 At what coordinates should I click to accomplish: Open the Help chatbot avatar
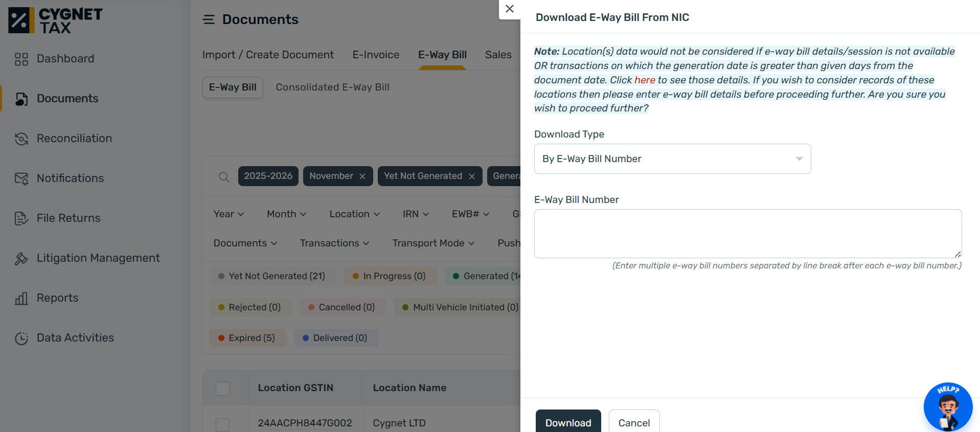(948, 407)
